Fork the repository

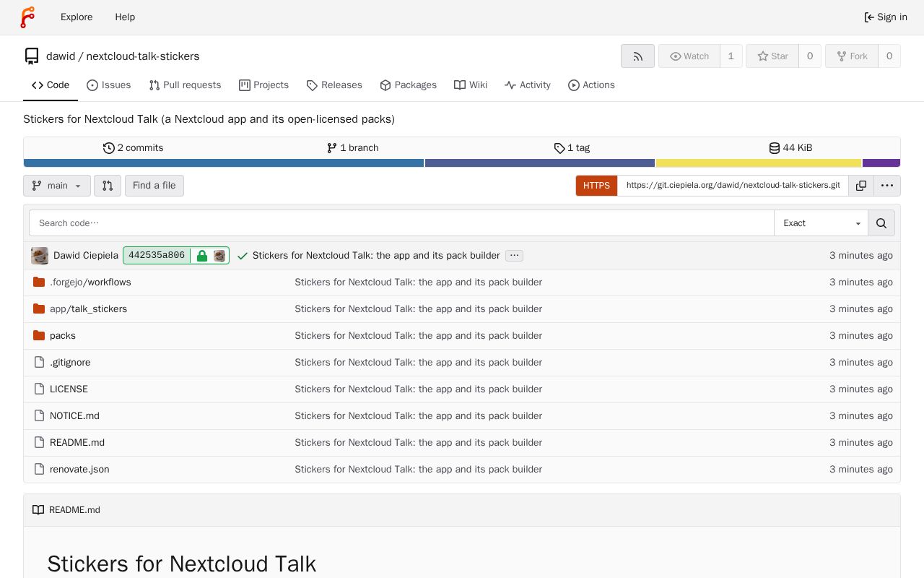click(852, 56)
